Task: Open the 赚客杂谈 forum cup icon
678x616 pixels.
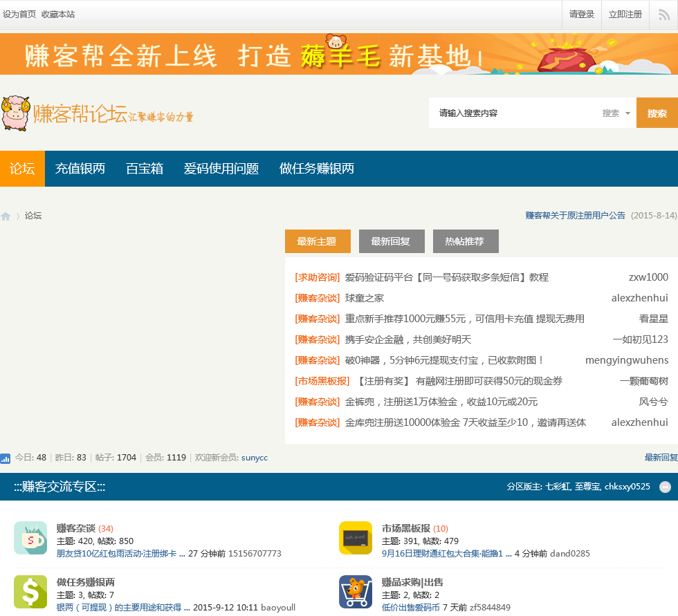Action: click(x=30, y=538)
